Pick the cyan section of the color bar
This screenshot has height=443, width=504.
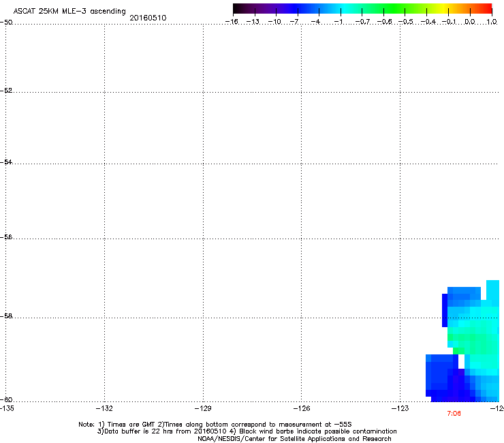pyautogui.click(x=344, y=9)
